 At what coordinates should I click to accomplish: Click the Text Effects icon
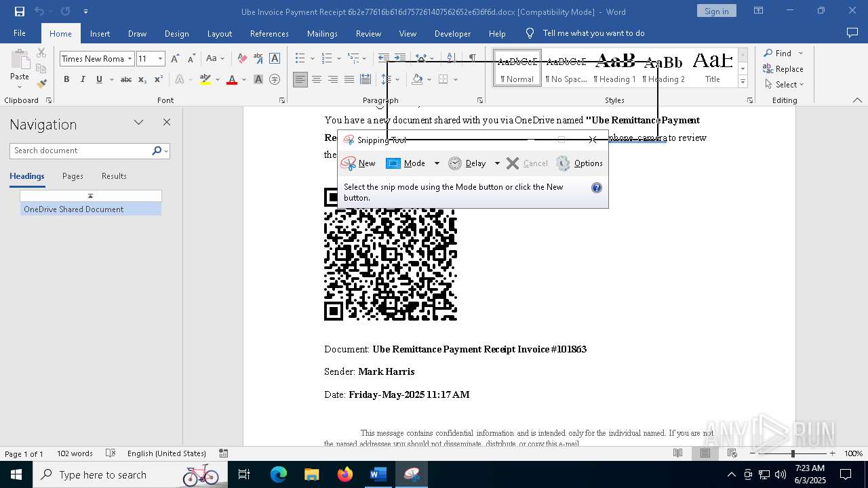[180, 79]
